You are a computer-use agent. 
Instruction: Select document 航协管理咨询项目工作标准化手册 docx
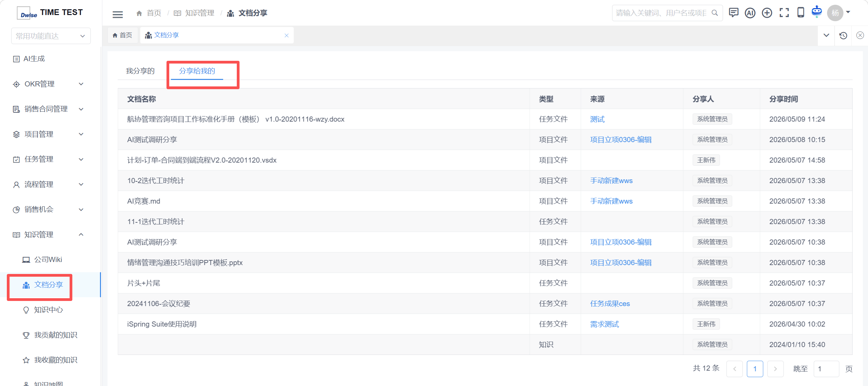point(236,119)
